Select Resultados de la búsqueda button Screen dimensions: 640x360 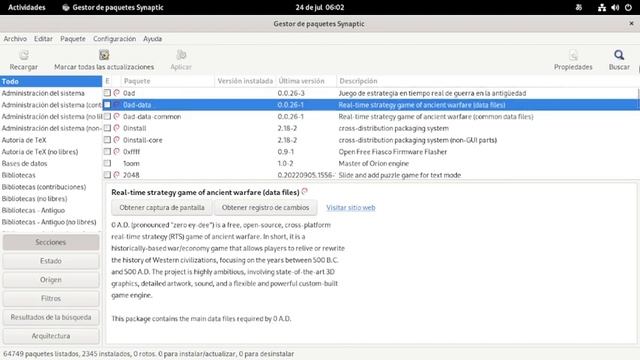pos(51,317)
